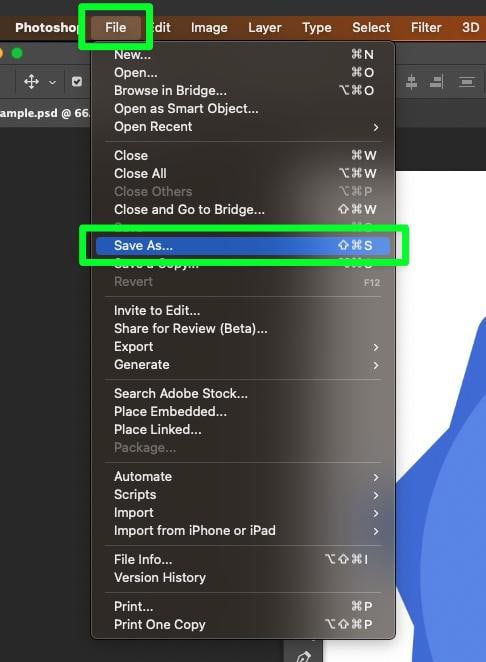Click the Pen tool icon below menu

coord(303,657)
